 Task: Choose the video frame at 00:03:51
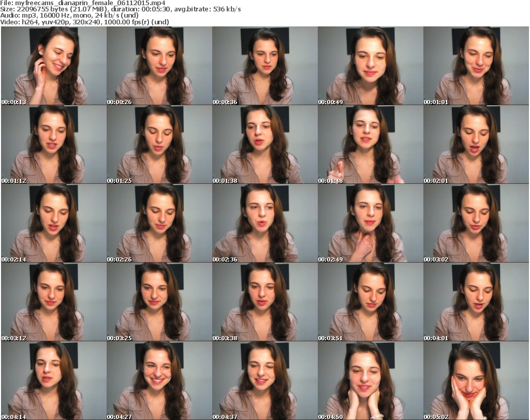[x=370, y=302]
